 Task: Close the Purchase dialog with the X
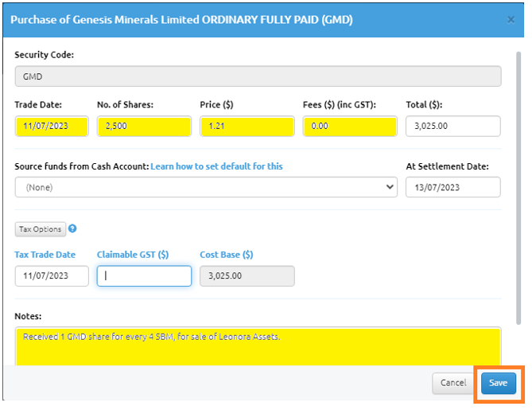pyautogui.click(x=511, y=20)
